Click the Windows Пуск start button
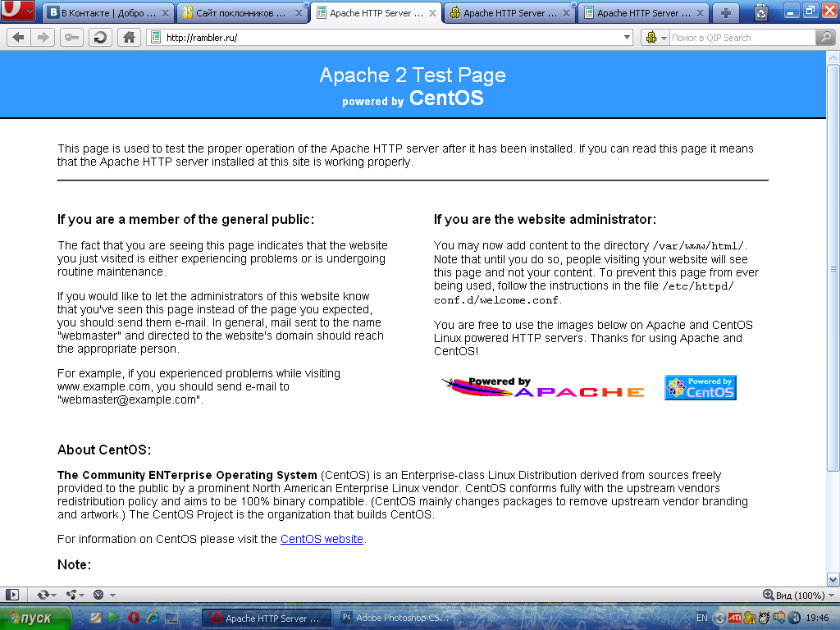 tap(35, 619)
